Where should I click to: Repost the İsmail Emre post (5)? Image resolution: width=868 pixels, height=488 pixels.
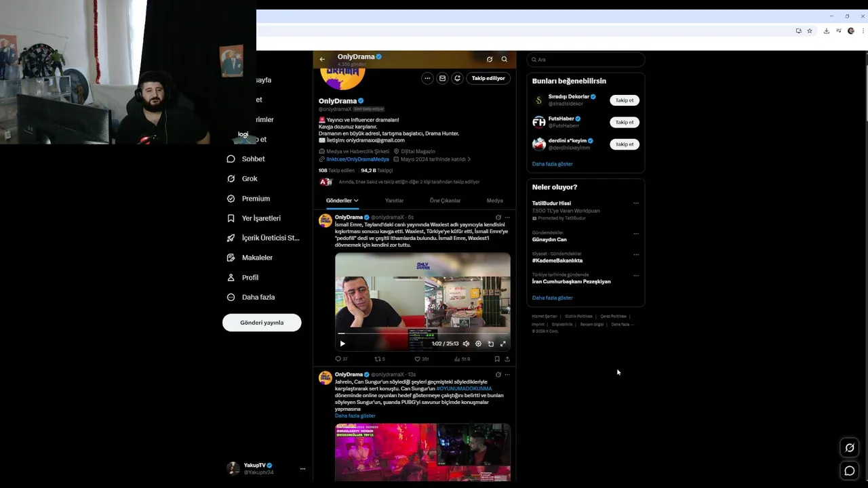coord(380,359)
